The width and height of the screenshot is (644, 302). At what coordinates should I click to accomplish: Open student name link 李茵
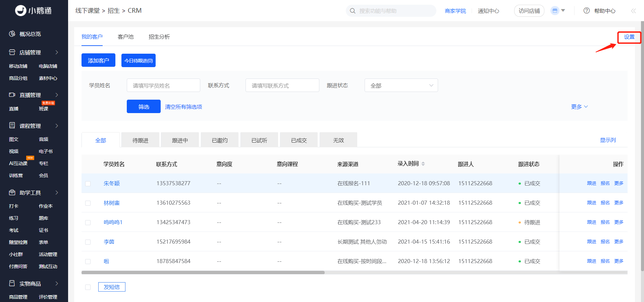(x=109, y=242)
